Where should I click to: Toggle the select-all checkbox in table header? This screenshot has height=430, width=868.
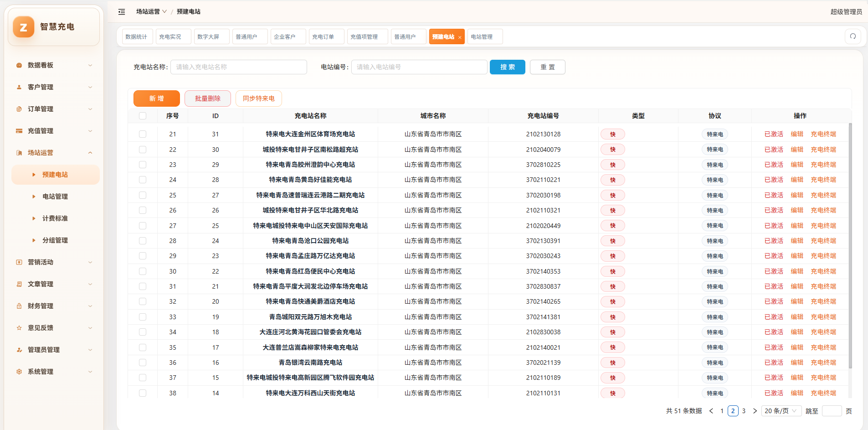143,116
